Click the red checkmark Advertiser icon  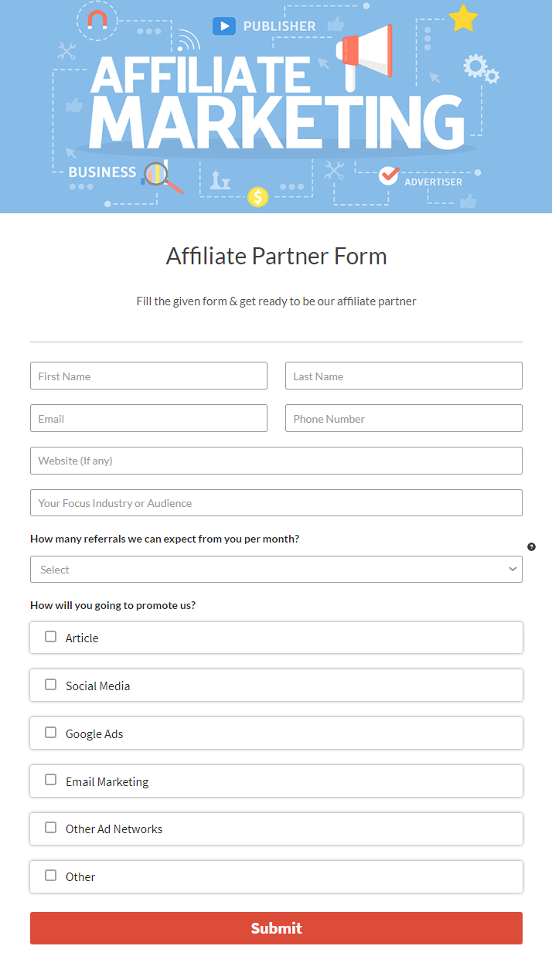pyautogui.click(x=389, y=175)
